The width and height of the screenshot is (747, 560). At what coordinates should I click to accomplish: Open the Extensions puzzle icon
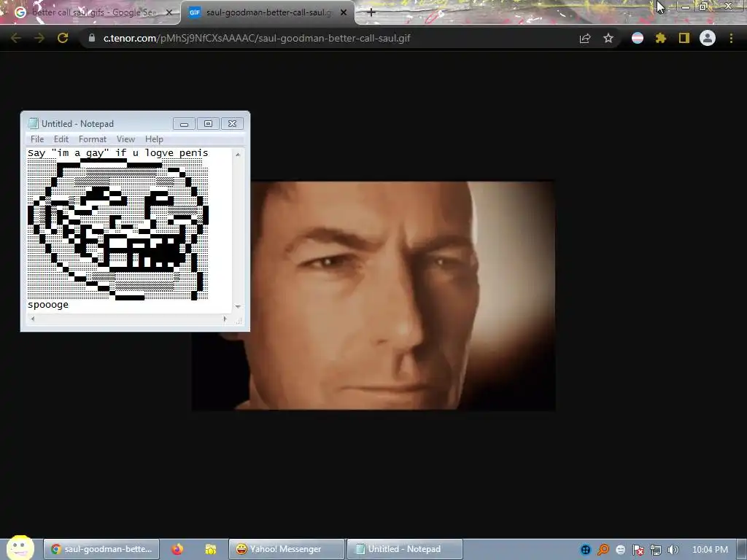click(660, 38)
